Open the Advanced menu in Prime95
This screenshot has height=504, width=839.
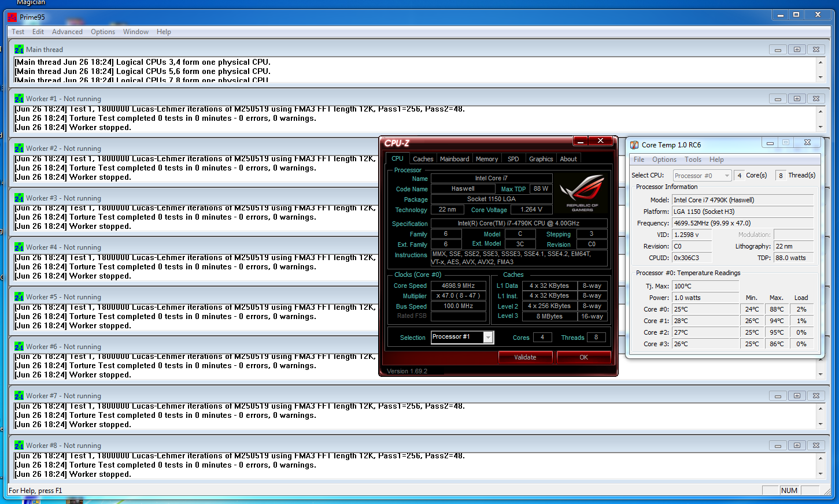point(67,32)
